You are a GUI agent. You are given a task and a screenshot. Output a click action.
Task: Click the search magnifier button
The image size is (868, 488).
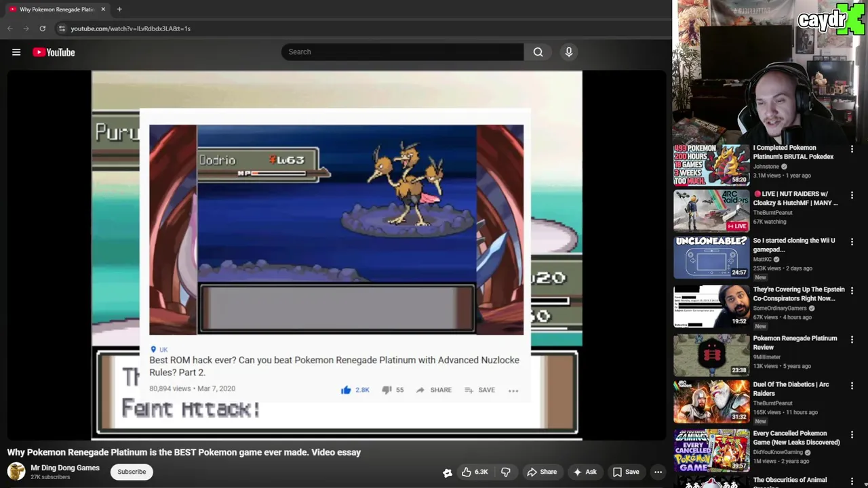[538, 52]
